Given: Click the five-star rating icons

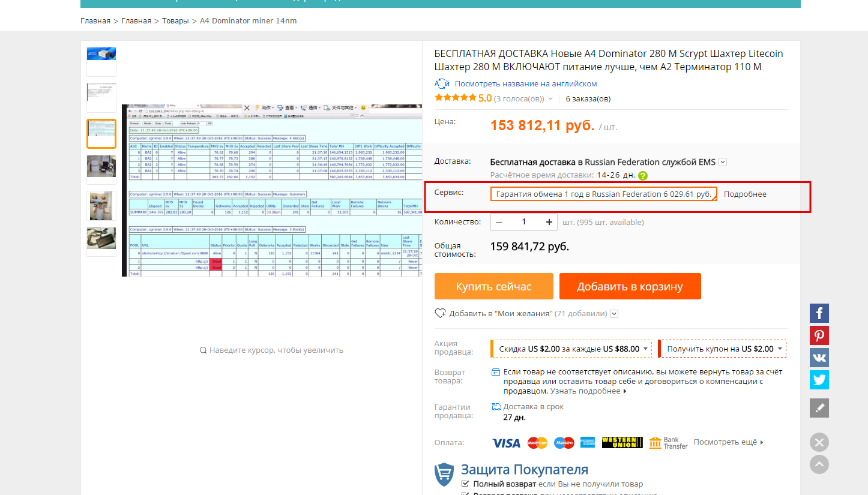Looking at the screenshot, I should 455,98.
